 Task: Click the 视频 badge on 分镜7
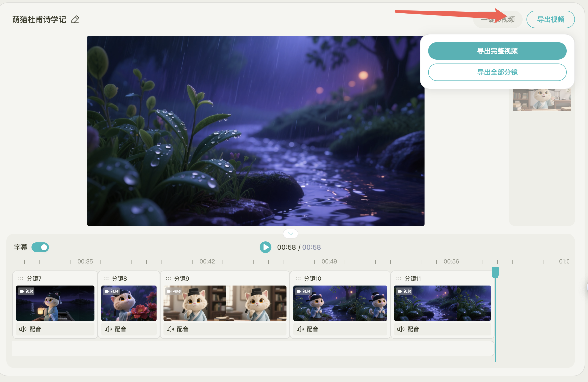[x=26, y=292]
